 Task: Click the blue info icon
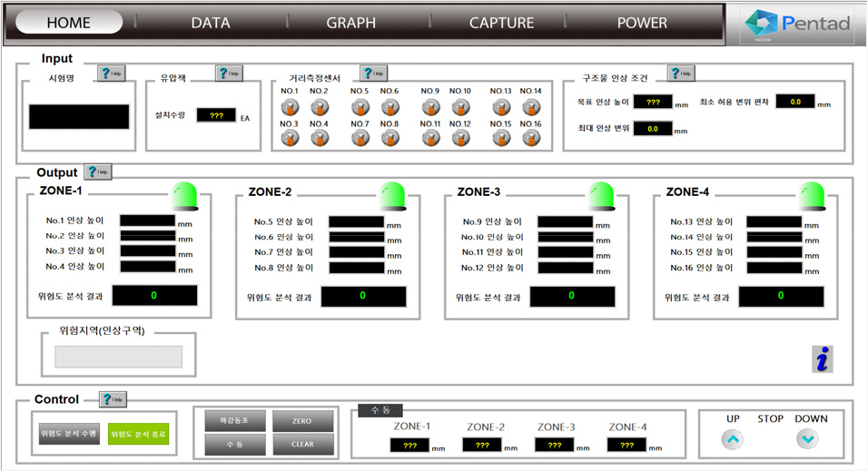[823, 359]
